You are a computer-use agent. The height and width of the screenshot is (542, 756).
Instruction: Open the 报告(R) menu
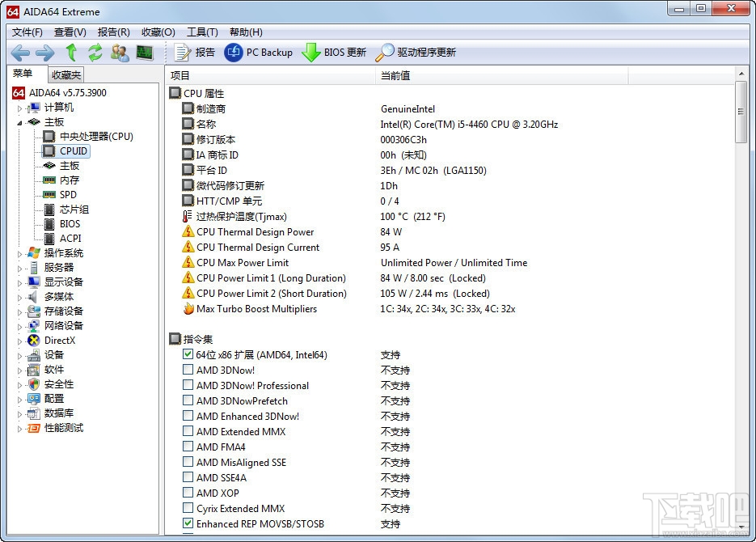point(114,32)
